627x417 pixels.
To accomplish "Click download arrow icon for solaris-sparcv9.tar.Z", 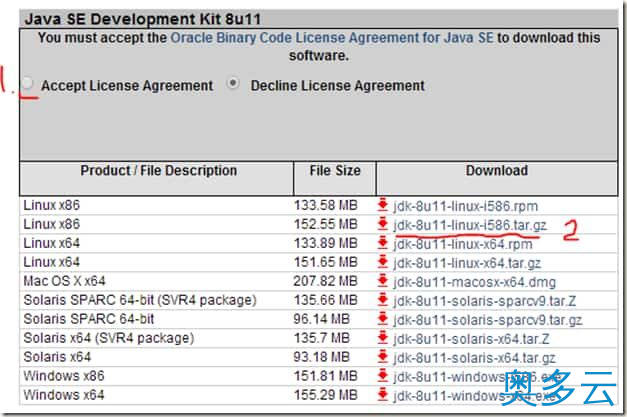I will point(383,300).
